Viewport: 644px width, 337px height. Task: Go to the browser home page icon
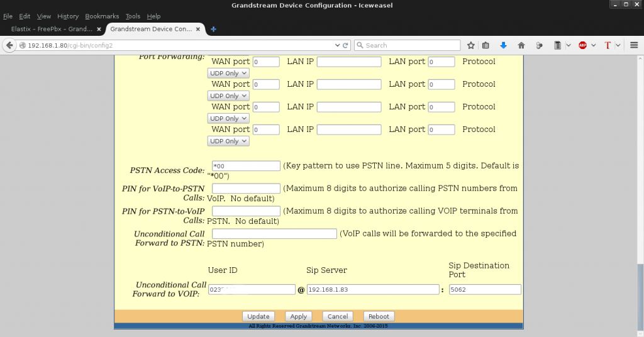click(x=521, y=45)
